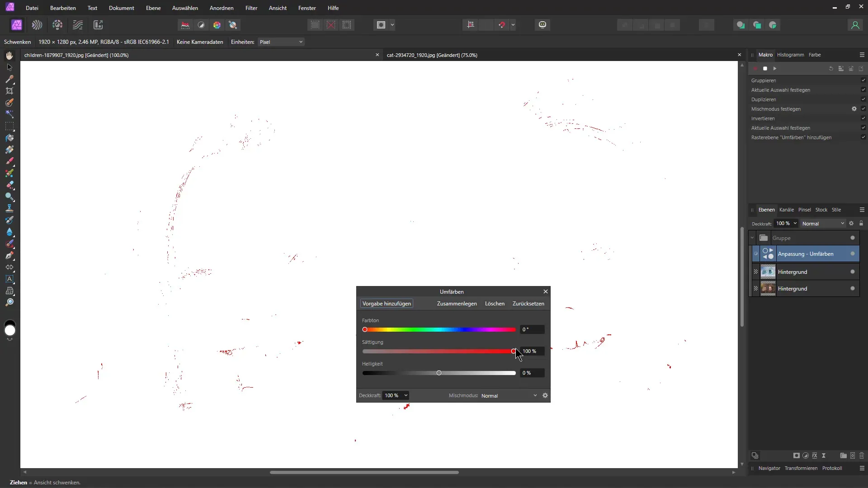Click Zurücksetzen in Umfärben dialog
The height and width of the screenshot is (488, 868).
pyautogui.click(x=528, y=304)
